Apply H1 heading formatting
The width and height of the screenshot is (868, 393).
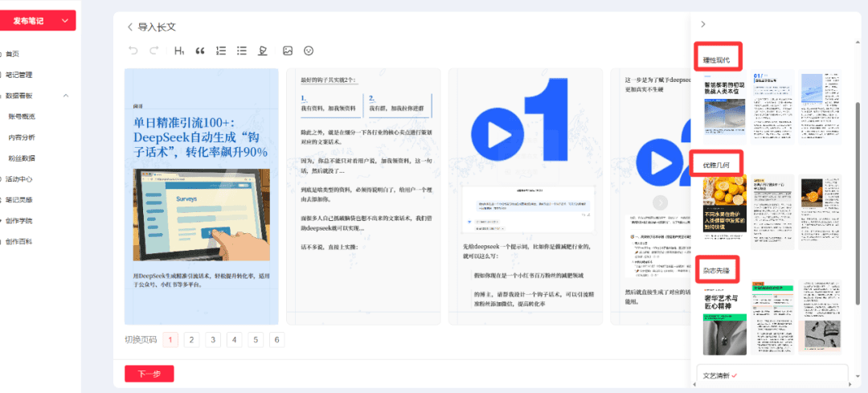(x=178, y=51)
